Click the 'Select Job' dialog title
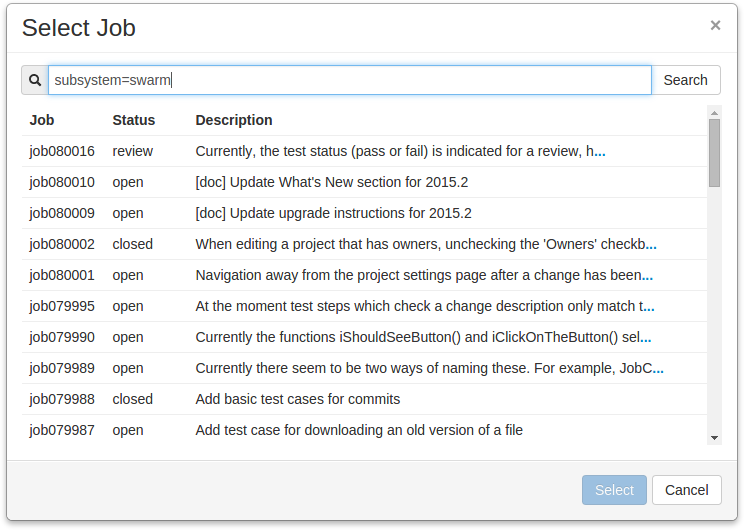 [x=79, y=28]
